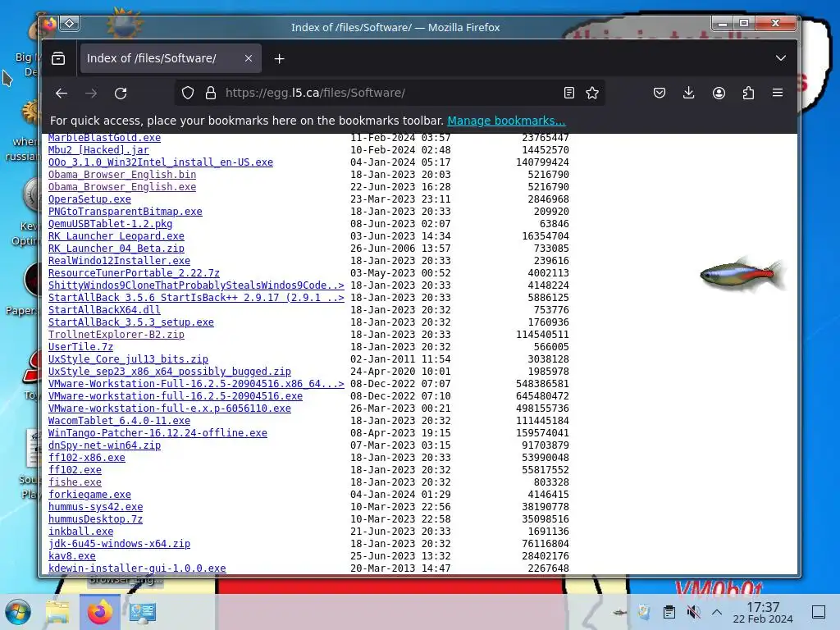Open Obama_Browser_English.bin link
This screenshot has width=840, height=630.
pos(122,175)
